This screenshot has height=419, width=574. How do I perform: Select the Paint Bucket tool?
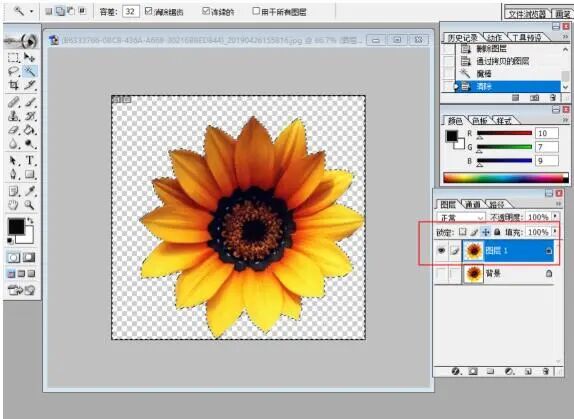[x=29, y=130]
